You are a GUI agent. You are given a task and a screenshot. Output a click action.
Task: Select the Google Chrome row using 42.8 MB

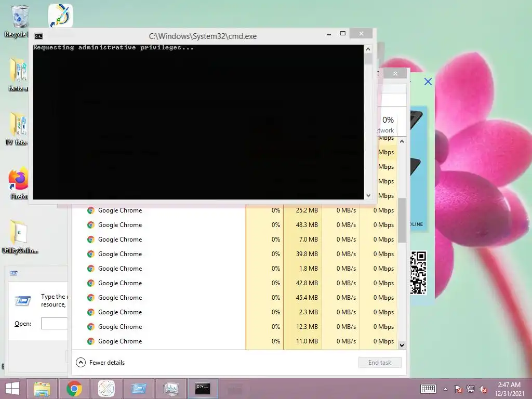(234, 283)
